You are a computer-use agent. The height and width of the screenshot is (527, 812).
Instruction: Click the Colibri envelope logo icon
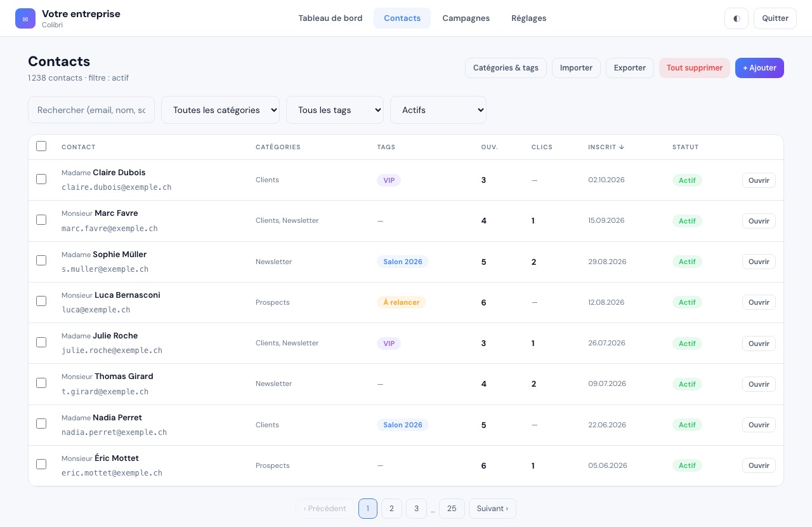pyautogui.click(x=25, y=18)
